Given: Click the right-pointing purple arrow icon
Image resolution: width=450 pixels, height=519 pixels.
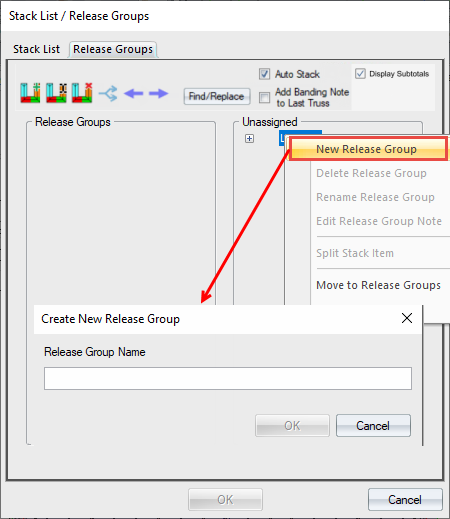Looking at the screenshot, I should 158,93.
